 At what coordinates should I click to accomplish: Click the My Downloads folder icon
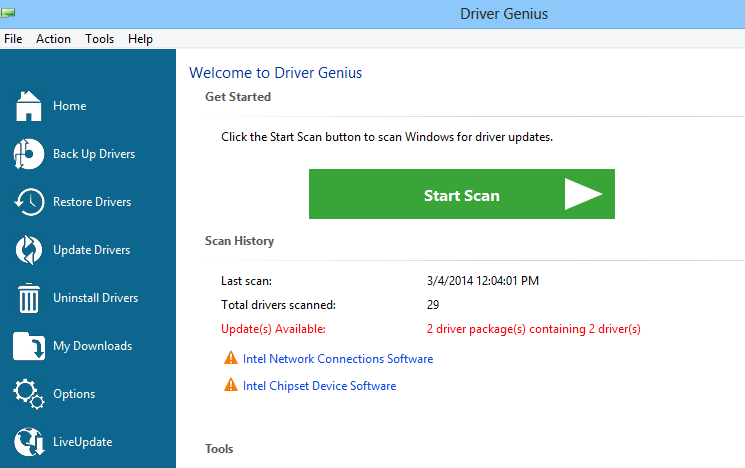pyautogui.click(x=29, y=346)
